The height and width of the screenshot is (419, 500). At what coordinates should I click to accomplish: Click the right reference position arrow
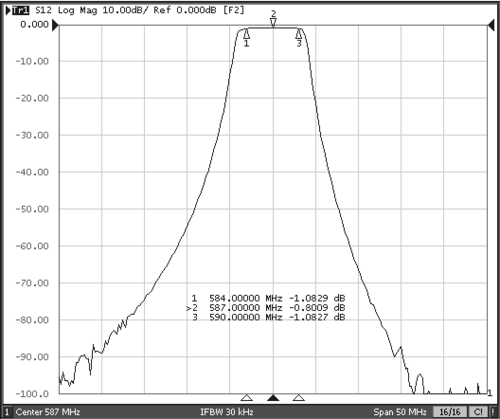click(491, 25)
